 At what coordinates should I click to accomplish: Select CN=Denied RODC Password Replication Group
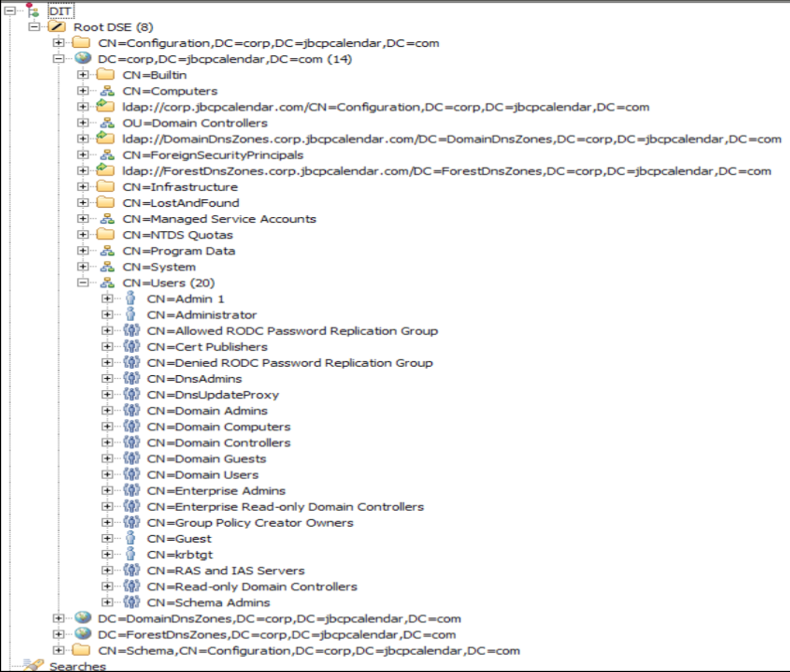tap(290, 363)
